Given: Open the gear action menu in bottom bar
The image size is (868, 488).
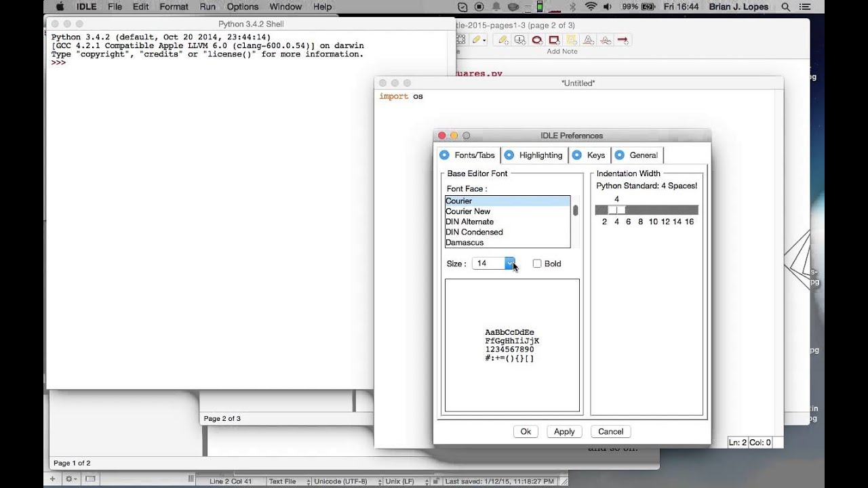Looking at the screenshot, I should tap(71, 479).
